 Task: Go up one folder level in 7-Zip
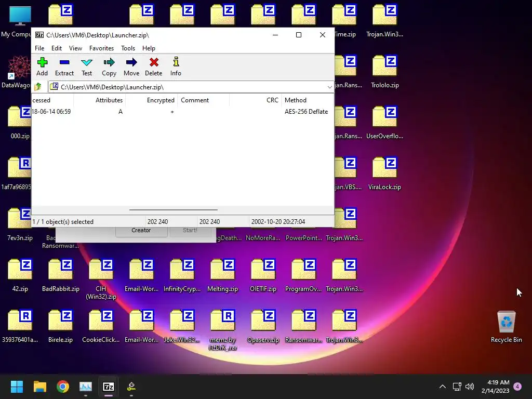(x=38, y=87)
